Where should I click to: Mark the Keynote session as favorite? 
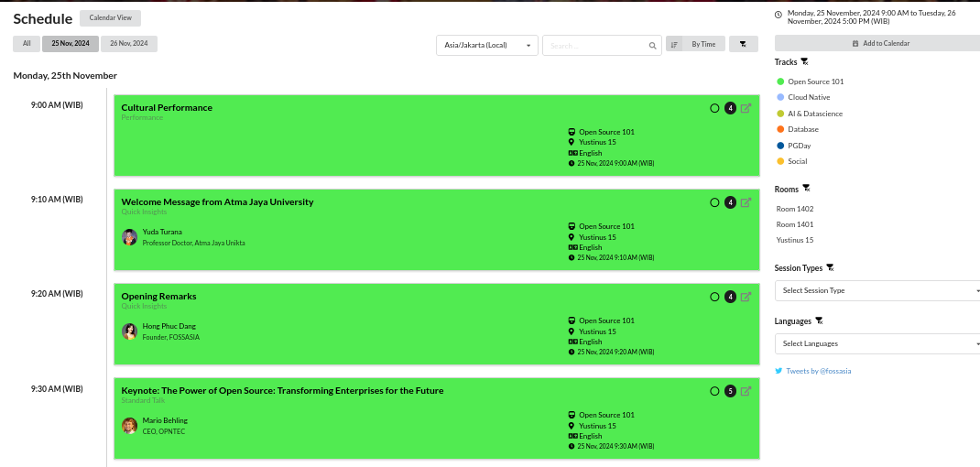point(714,391)
